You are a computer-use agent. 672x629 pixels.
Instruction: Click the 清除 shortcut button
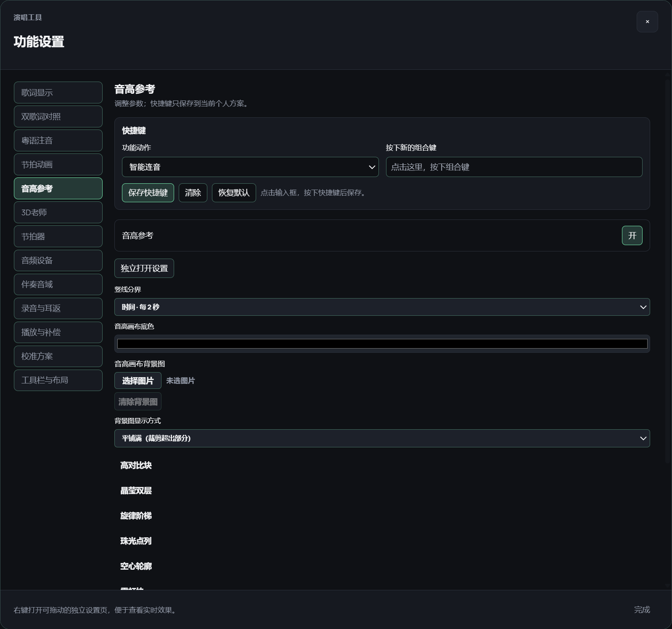(193, 193)
